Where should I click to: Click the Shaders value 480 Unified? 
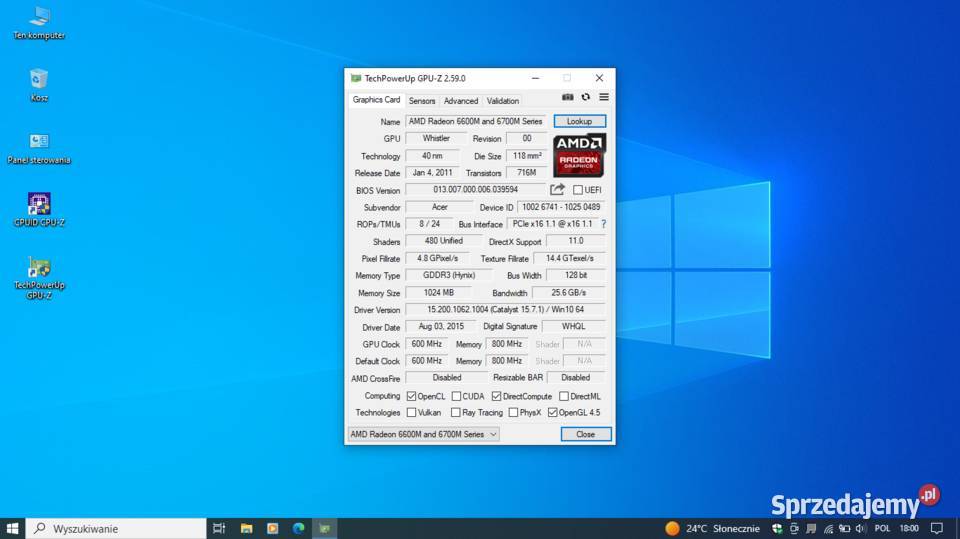tap(443, 241)
